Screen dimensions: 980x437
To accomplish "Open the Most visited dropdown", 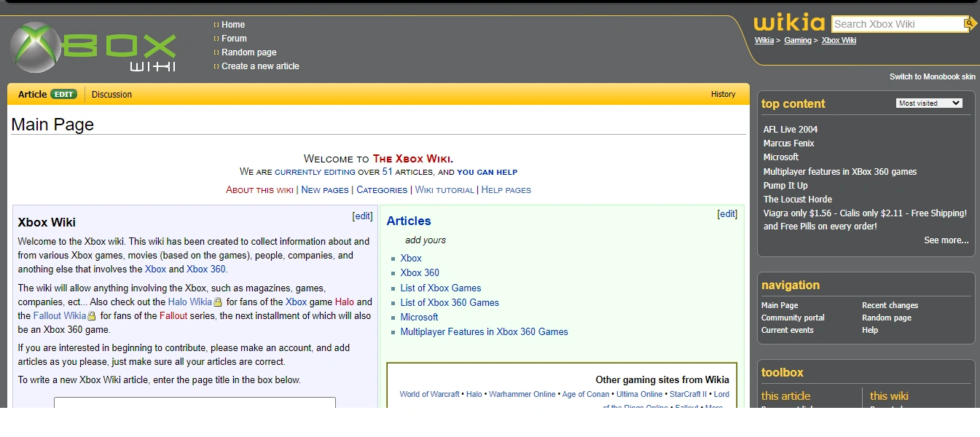I will (x=929, y=103).
